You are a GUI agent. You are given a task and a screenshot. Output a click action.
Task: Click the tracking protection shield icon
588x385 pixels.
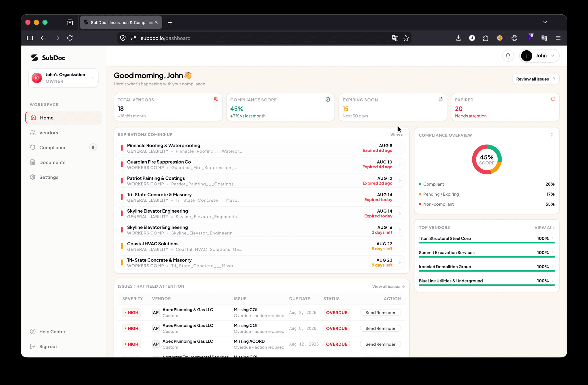[123, 38]
